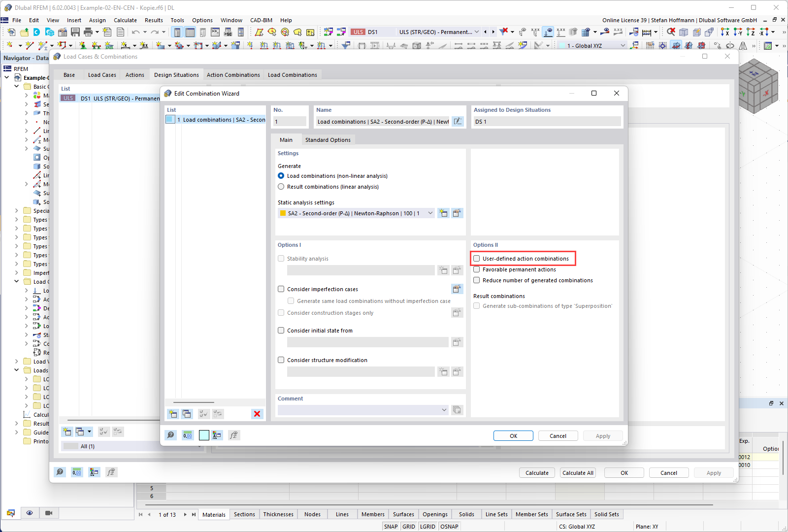Switch to the Sections table tab
788x532 pixels.
pos(244,514)
